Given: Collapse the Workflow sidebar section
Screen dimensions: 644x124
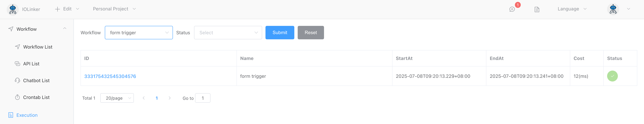Looking at the screenshot, I should click(65, 29).
